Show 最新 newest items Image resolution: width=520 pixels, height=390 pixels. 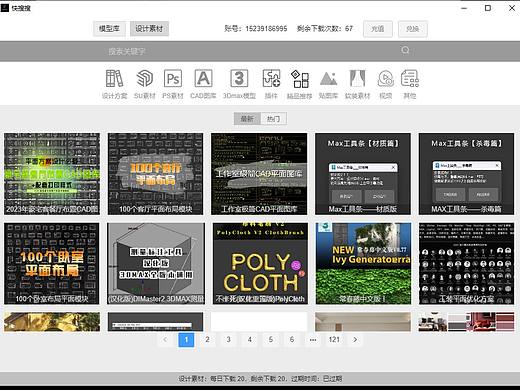tap(247, 119)
